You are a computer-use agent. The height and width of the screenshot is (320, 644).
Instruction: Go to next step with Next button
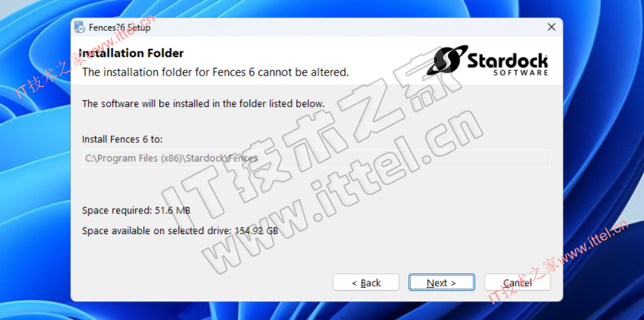(442, 282)
